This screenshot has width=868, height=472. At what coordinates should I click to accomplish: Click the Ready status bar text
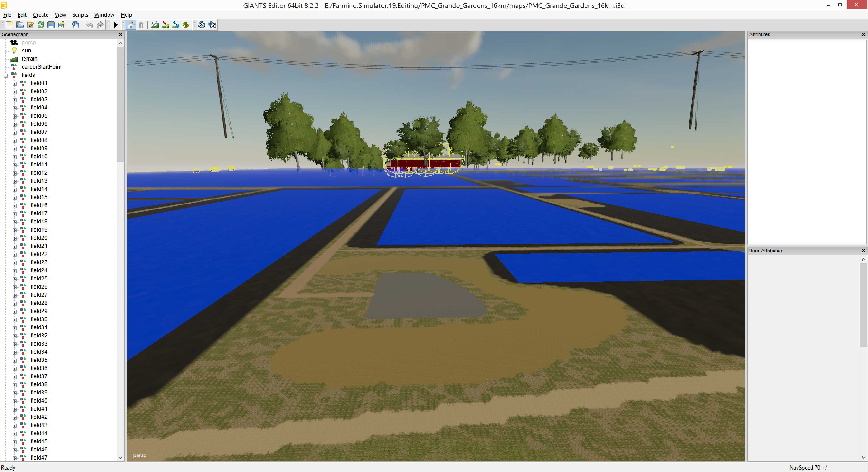point(8,468)
